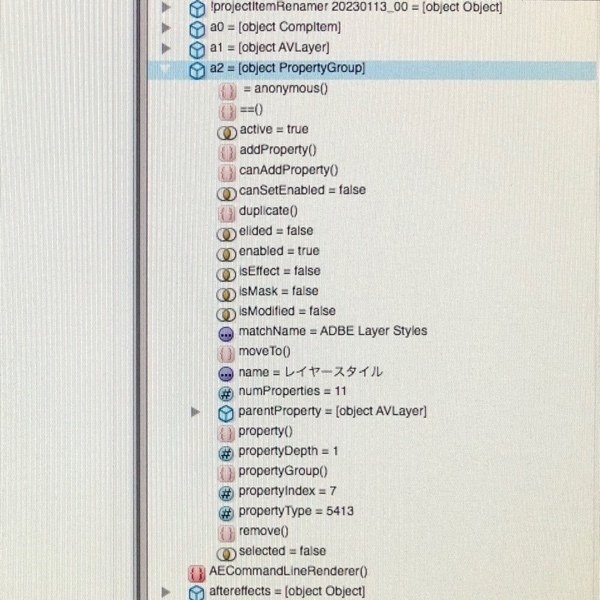Click number icon beside propertyIndex
Screen dimensions: 600x600
pyautogui.click(x=226, y=494)
